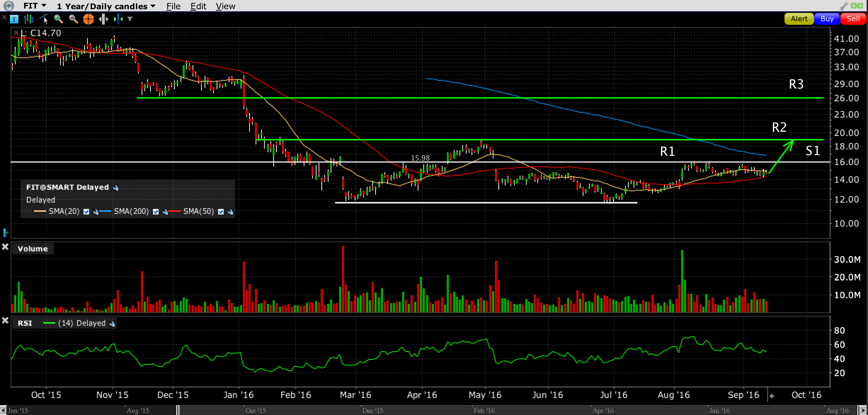Open the 1 Year/Daily candles dropdown
The height and width of the screenshot is (415, 868).
[106, 6]
